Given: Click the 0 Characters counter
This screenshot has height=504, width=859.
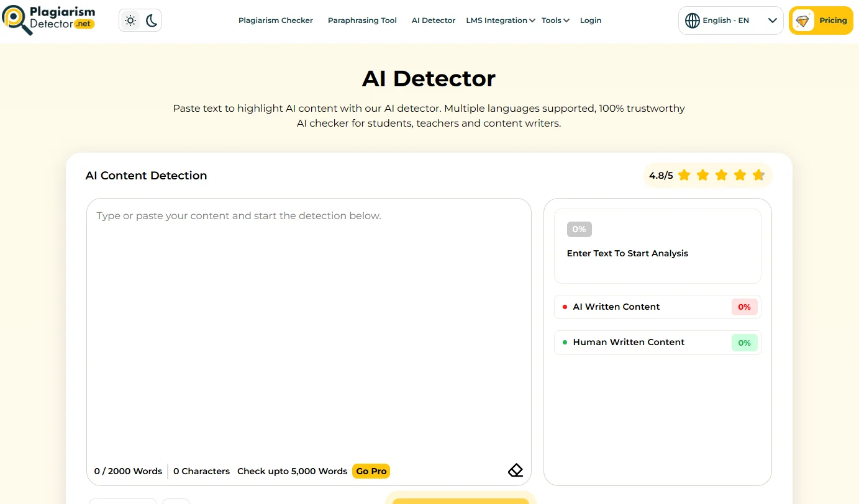Looking at the screenshot, I should (201, 471).
